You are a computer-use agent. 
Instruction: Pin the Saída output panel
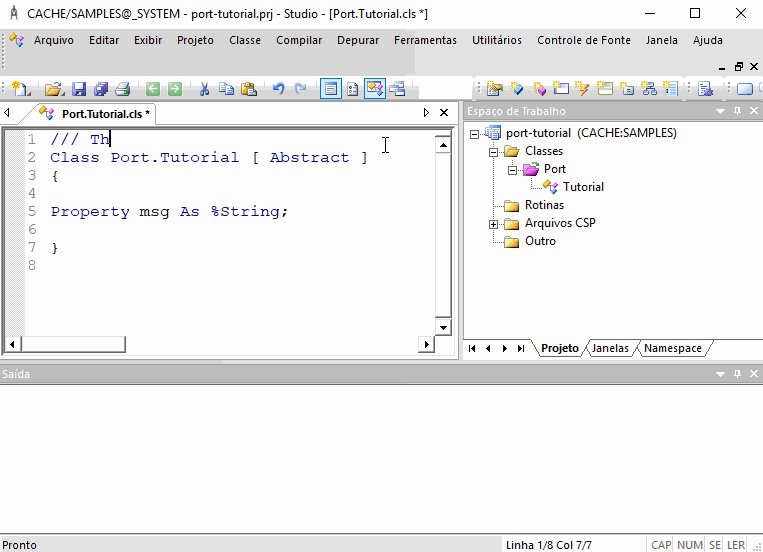(x=738, y=374)
